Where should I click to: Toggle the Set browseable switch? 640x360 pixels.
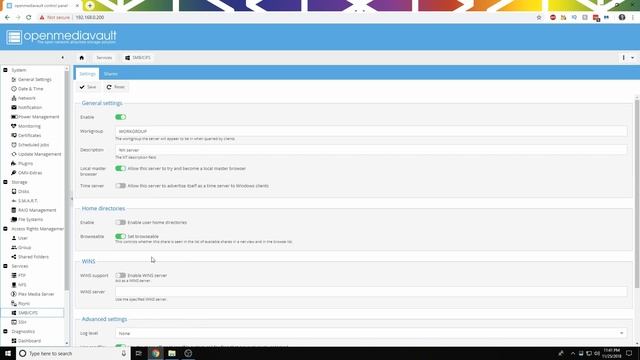120,236
